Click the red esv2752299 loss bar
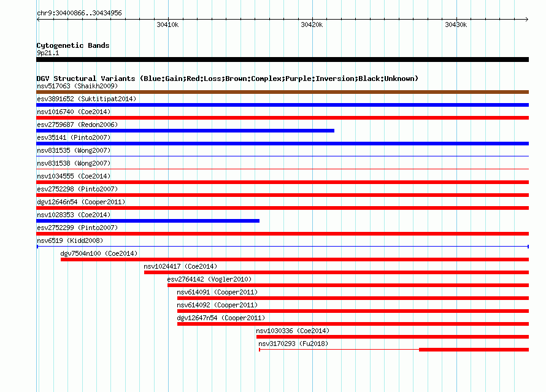This screenshot has height=392, width=546. (x=282, y=234)
